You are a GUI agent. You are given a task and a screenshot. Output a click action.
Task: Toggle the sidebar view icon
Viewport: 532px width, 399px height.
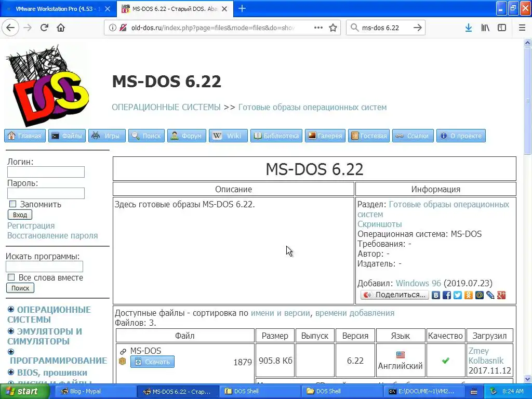(x=502, y=28)
